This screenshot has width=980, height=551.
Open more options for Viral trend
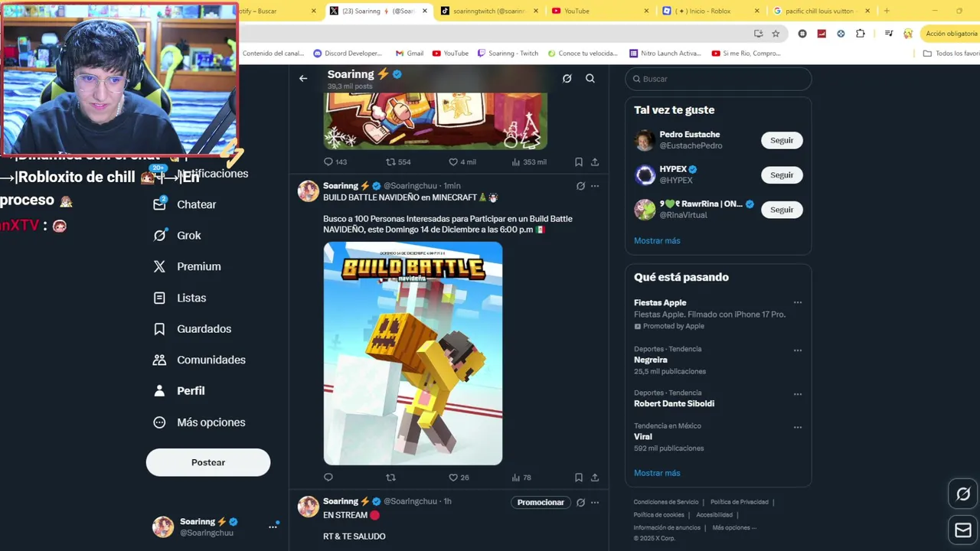(x=798, y=427)
